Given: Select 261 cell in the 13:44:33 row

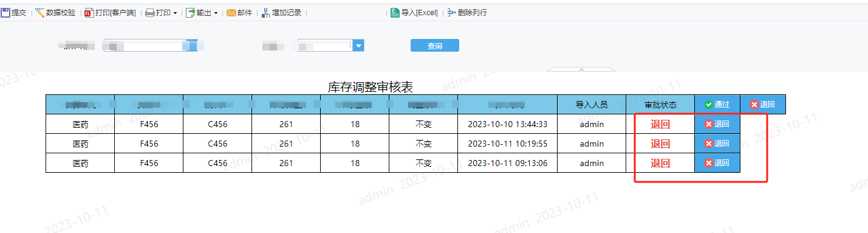Looking at the screenshot, I should pos(286,124).
